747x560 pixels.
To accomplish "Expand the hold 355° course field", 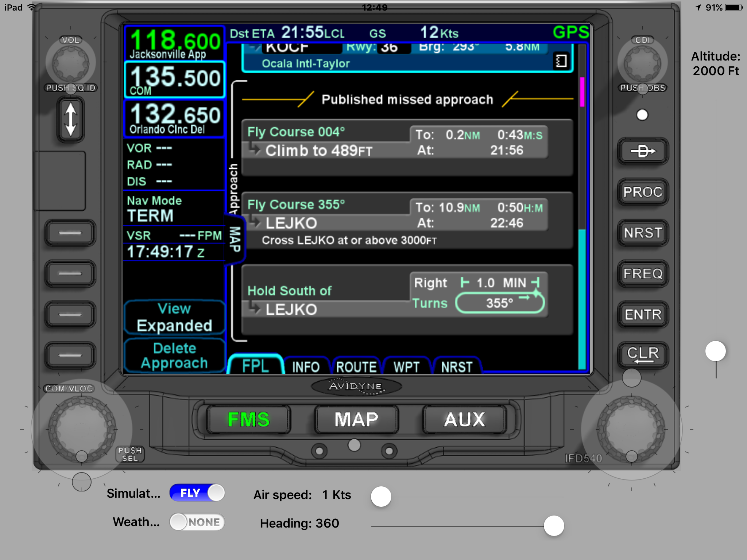I will [500, 303].
